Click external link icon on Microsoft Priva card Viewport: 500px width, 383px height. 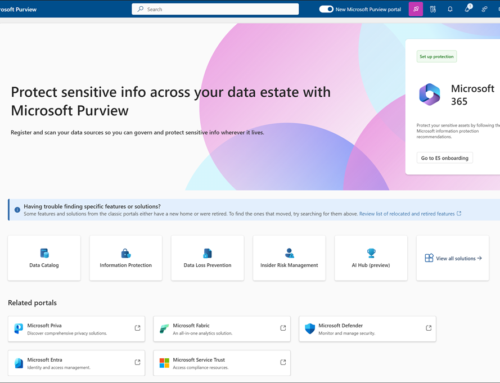[137, 328]
